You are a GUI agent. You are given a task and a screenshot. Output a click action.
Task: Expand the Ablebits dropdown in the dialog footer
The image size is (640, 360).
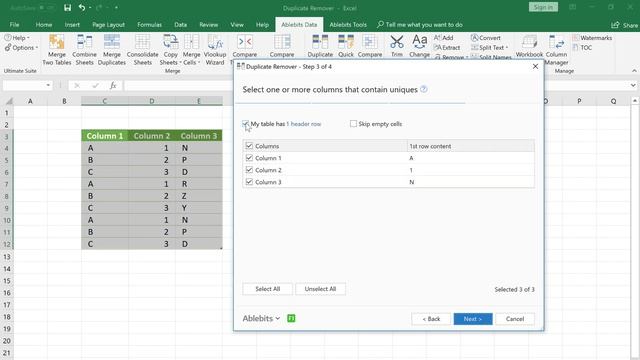(x=261, y=318)
